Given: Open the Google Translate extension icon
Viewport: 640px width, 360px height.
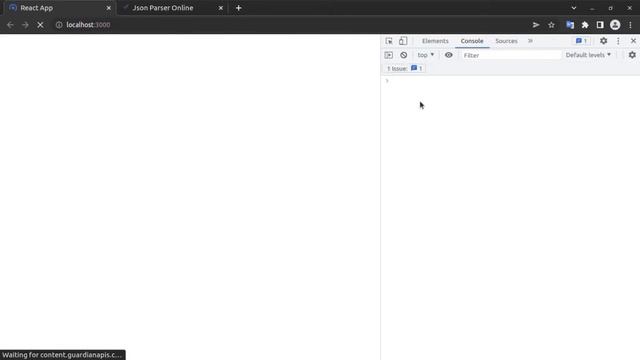Looking at the screenshot, I should 570,25.
